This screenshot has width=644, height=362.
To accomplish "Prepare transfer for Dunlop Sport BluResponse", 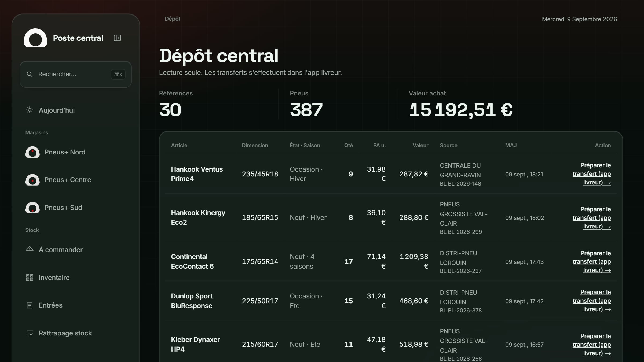I will point(592,301).
